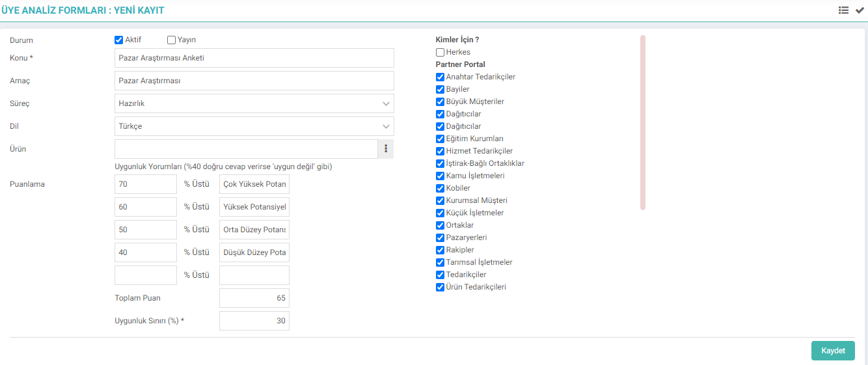Click the Toplam Puan field showing 65
The height and width of the screenshot is (365, 868).
tap(254, 298)
